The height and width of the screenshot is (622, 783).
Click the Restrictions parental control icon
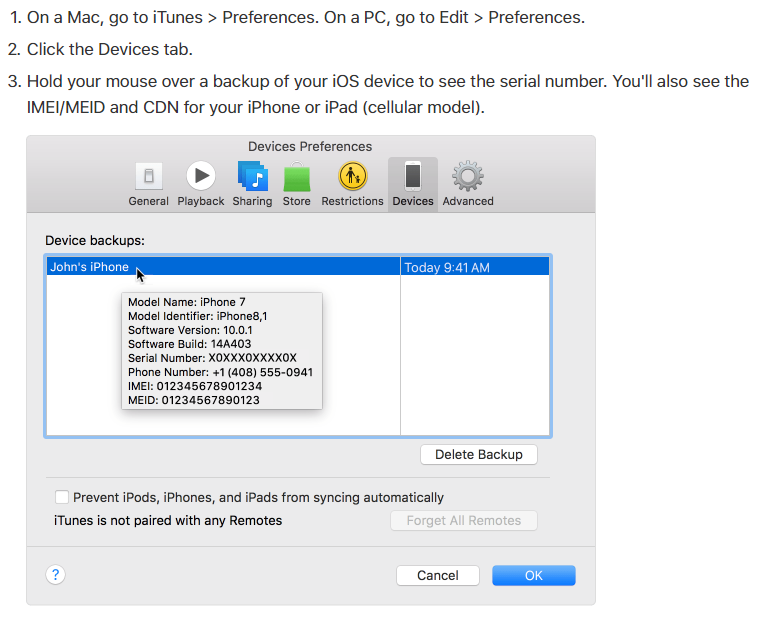coord(352,178)
